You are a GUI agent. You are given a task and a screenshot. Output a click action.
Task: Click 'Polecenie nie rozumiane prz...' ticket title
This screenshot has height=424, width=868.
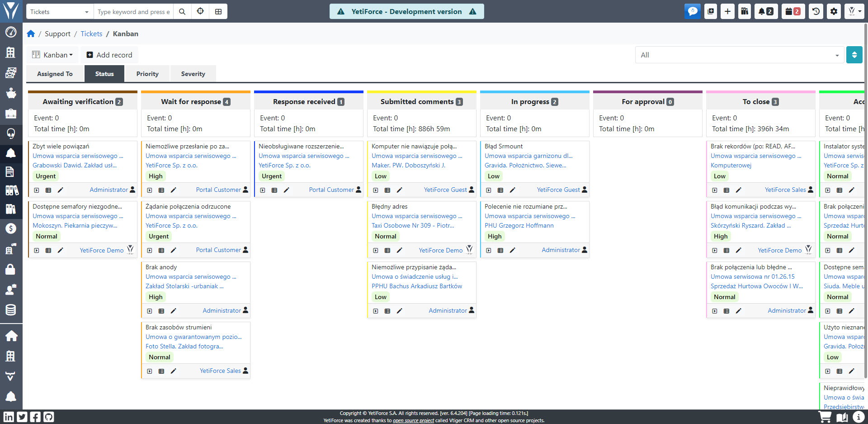[526, 206]
